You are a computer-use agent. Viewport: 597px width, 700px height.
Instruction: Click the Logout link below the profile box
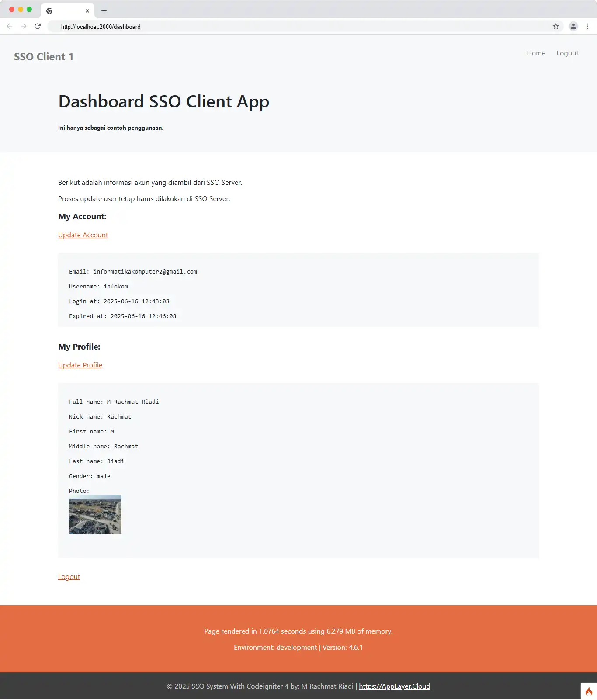click(69, 577)
